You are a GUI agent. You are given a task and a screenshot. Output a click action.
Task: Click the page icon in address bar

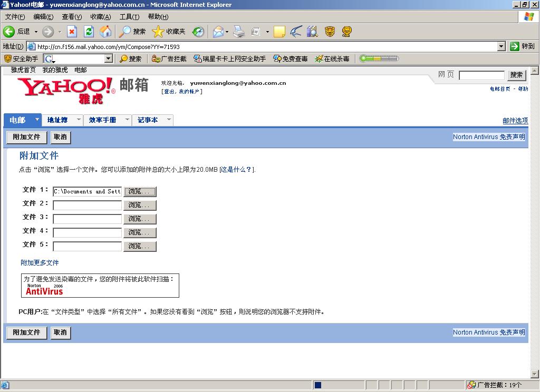pos(31,46)
